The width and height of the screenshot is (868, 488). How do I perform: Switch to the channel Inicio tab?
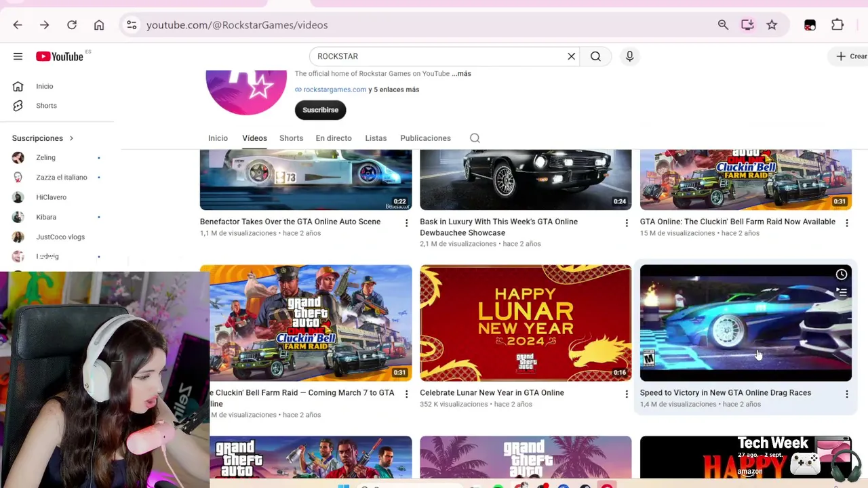(218, 138)
